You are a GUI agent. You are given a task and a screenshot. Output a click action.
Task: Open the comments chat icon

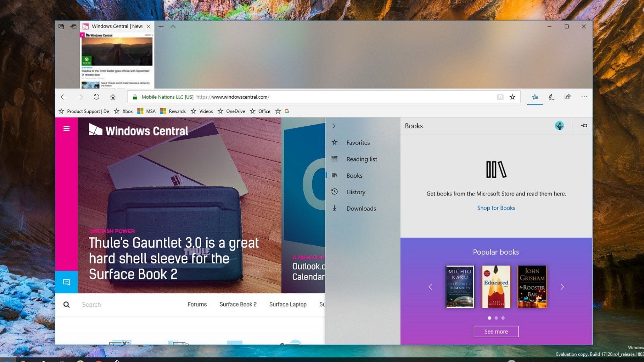click(66, 282)
